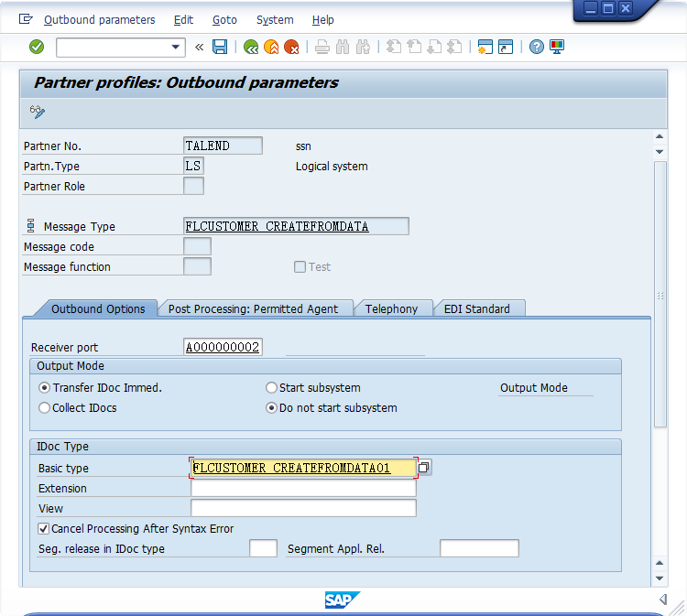687x616 pixels.
Task: Click the green Enter checkmark icon
Action: (x=37, y=47)
